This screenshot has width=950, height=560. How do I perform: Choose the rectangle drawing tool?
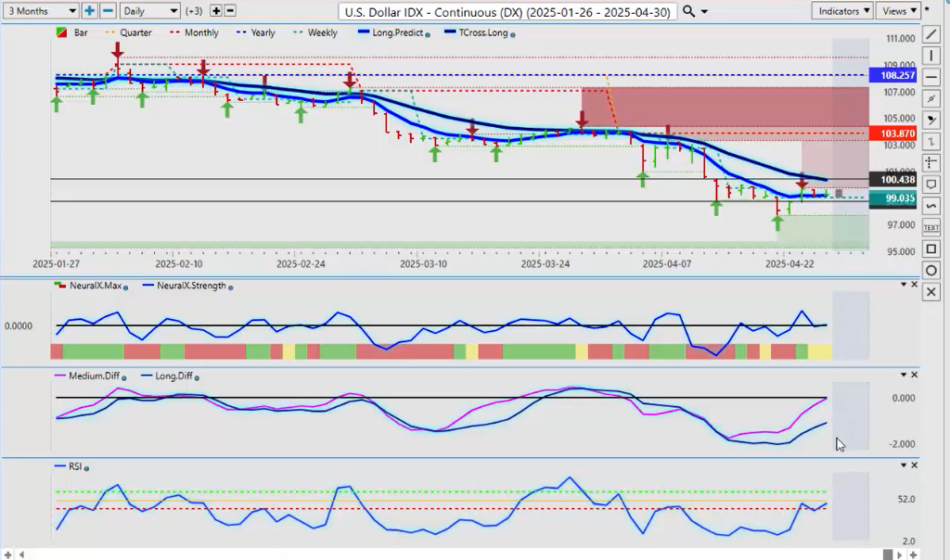point(931,248)
